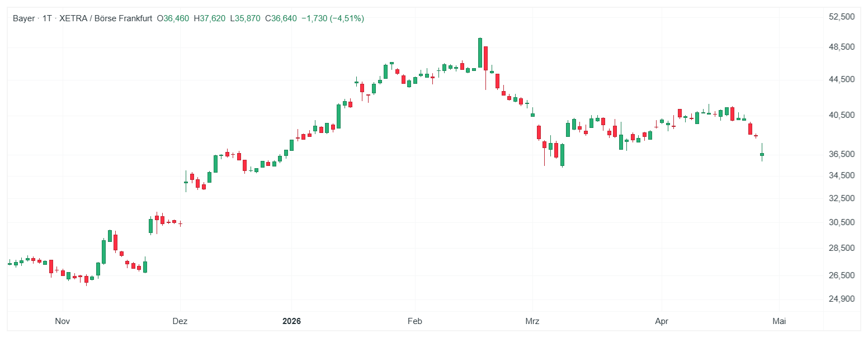
Task: Click the 44,500 price axis label
Action: tap(842, 80)
